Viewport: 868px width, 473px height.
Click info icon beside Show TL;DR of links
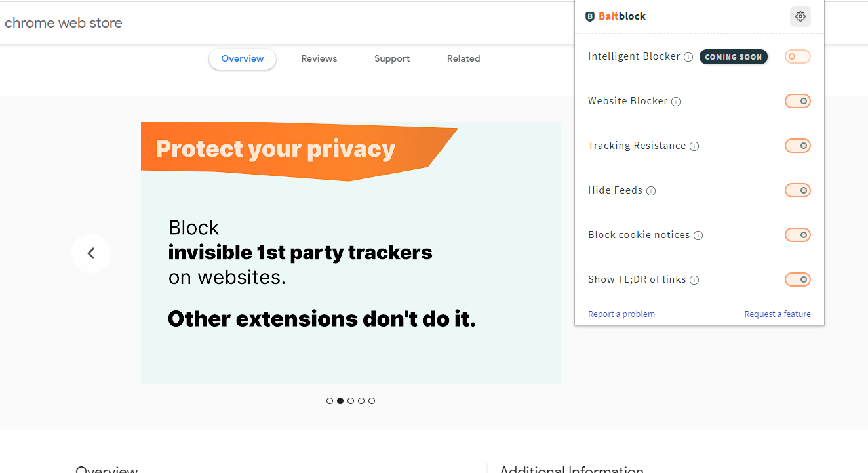click(694, 280)
